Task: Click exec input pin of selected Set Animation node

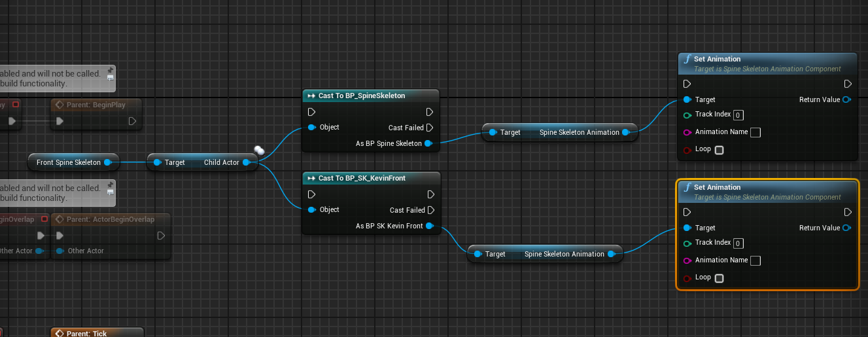Action: click(687, 212)
